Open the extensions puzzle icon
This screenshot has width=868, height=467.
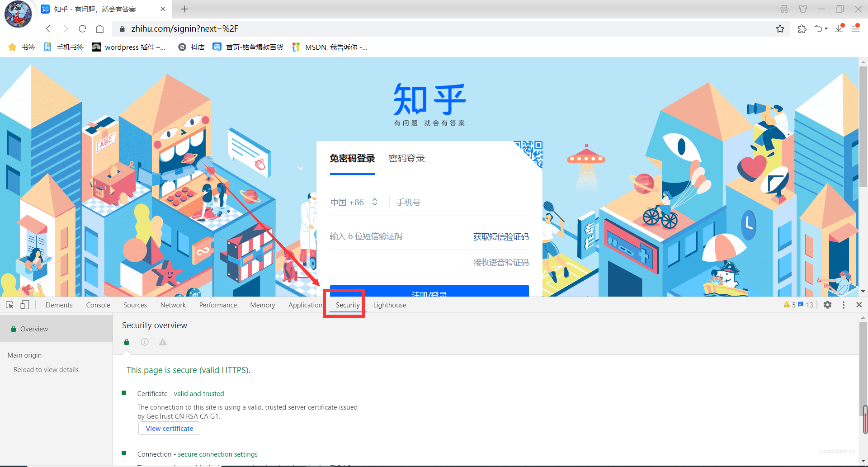point(802,29)
